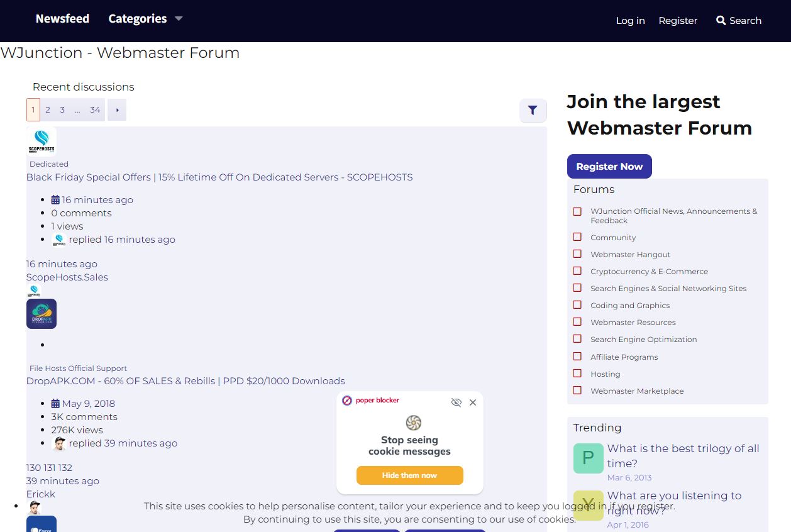Image resolution: width=791 pixels, height=532 pixels.
Task: Go to next page arrow in pagination
Action: tap(117, 110)
